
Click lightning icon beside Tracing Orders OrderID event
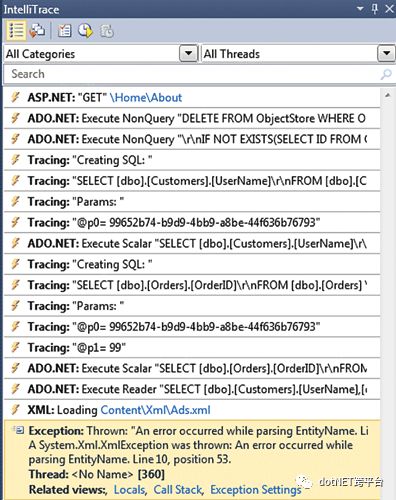click(15, 285)
